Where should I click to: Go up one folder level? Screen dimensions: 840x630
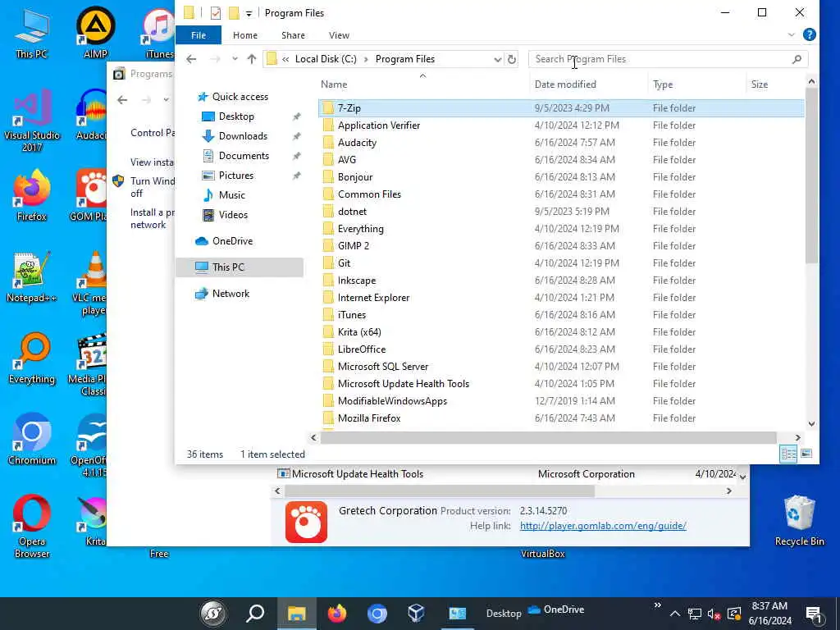pyautogui.click(x=252, y=59)
